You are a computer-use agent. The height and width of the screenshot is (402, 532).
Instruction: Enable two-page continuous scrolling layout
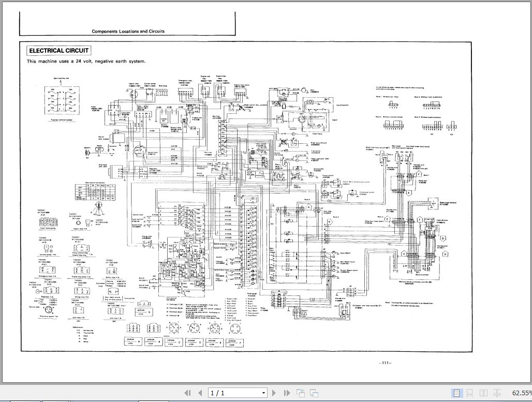(x=497, y=393)
